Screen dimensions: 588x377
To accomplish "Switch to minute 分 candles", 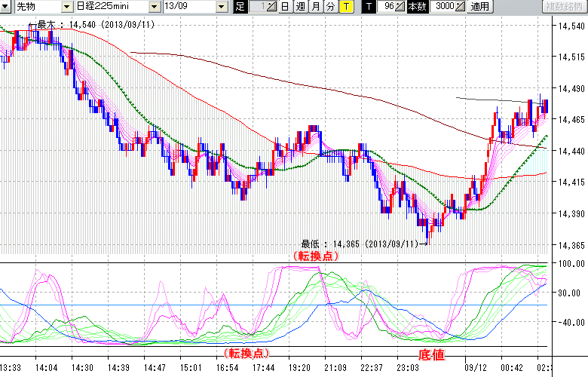I will [329, 7].
